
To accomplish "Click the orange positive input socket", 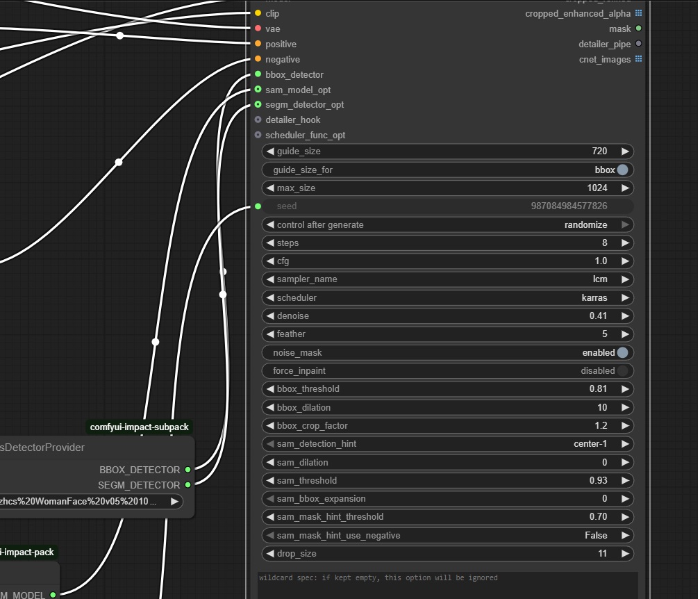I will coord(258,44).
